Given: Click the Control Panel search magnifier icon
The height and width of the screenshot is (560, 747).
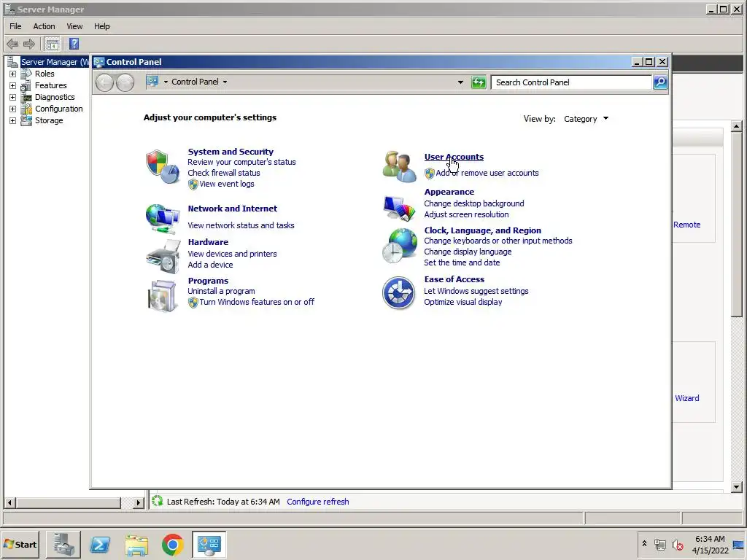Looking at the screenshot, I should click(x=659, y=82).
